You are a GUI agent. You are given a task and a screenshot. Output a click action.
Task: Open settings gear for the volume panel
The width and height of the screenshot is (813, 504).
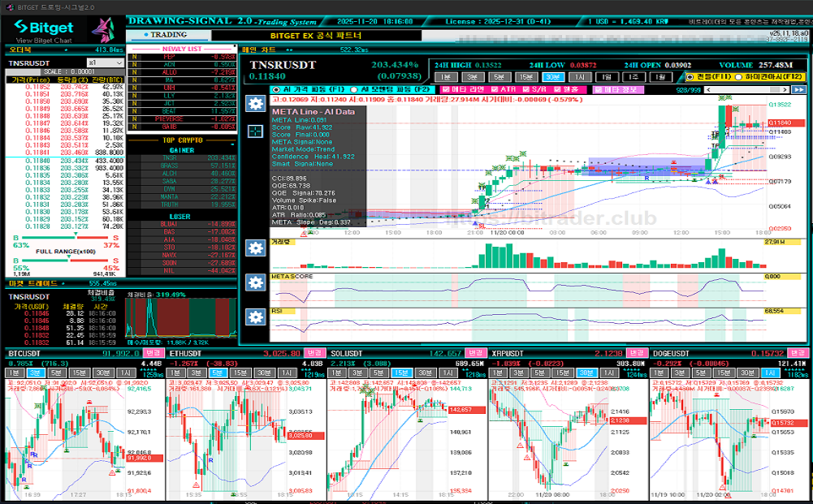coord(255,248)
